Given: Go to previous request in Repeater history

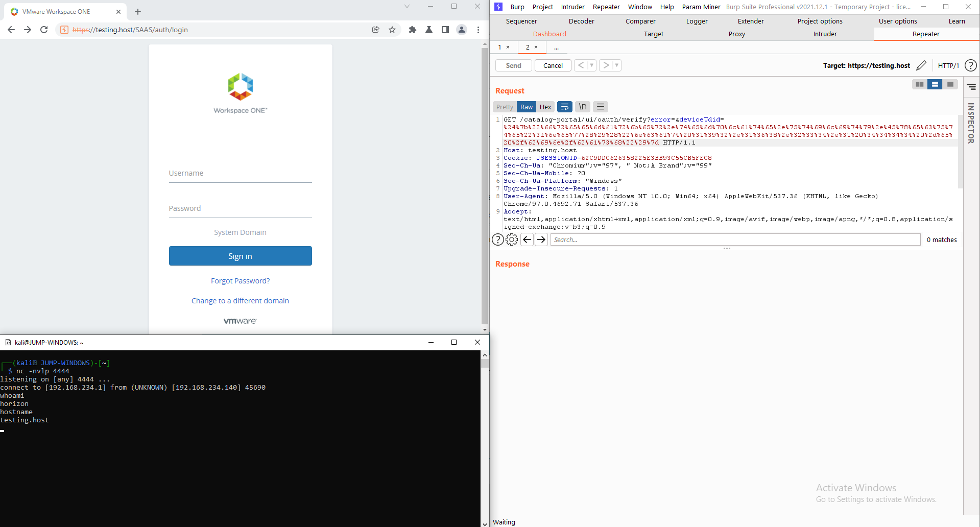Looking at the screenshot, I should tap(581, 65).
